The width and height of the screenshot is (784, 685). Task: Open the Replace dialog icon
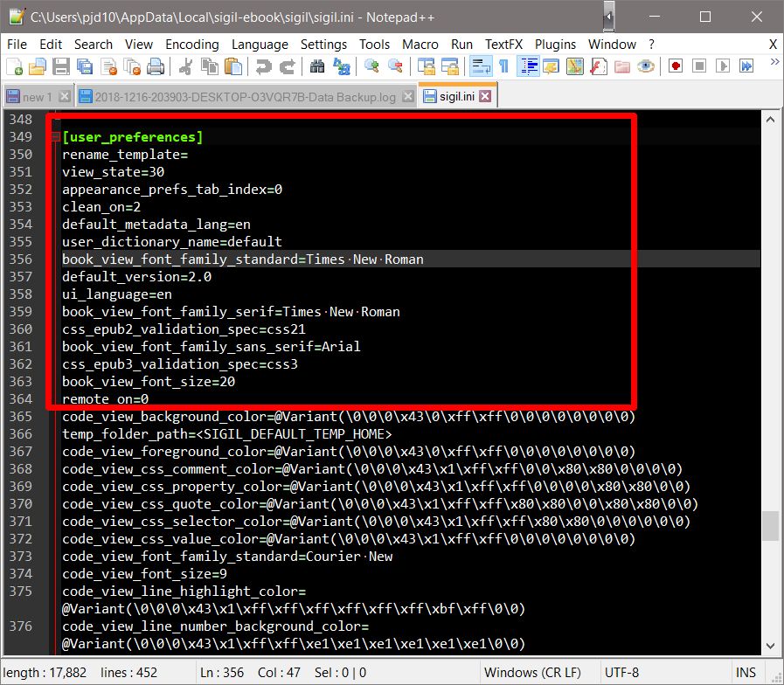[342, 66]
